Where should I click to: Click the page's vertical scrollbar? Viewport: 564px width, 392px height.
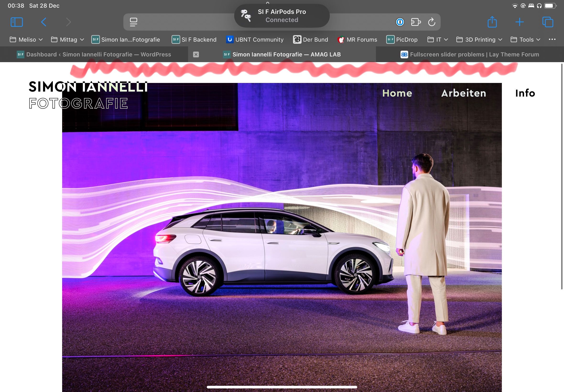(x=562, y=177)
